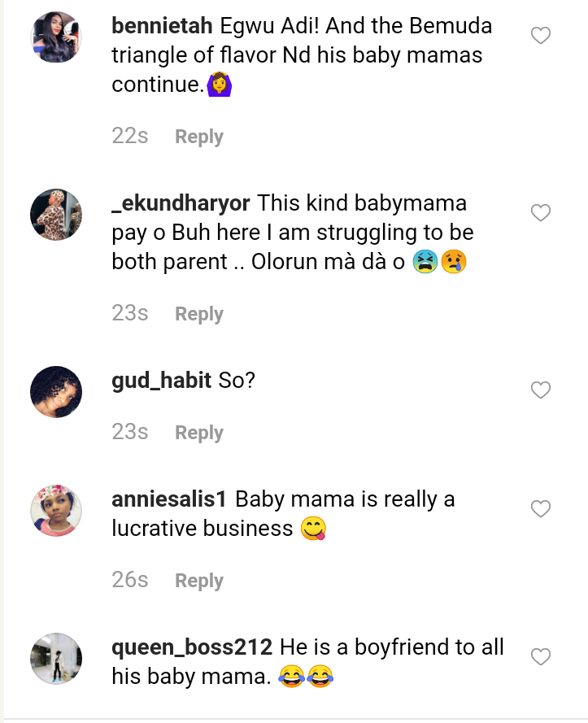Screen dimensions: 588x723
Task: Reply to anniesalis1's comment
Action: pyautogui.click(x=199, y=581)
